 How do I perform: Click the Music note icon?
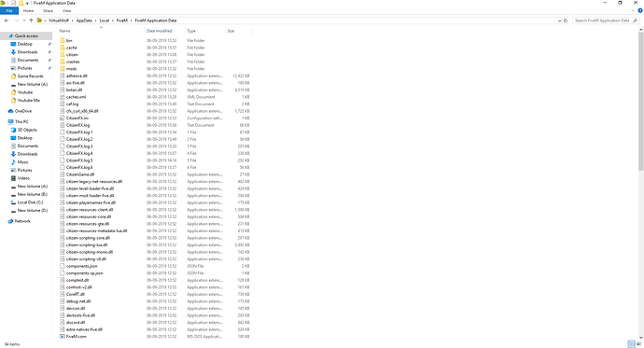pos(13,162)
